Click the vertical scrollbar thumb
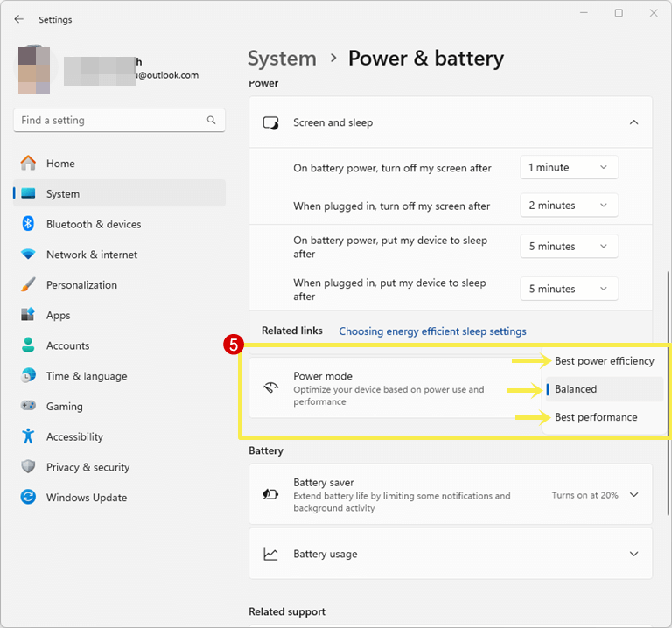The image size is (672, 628). (x=668, y=393)
